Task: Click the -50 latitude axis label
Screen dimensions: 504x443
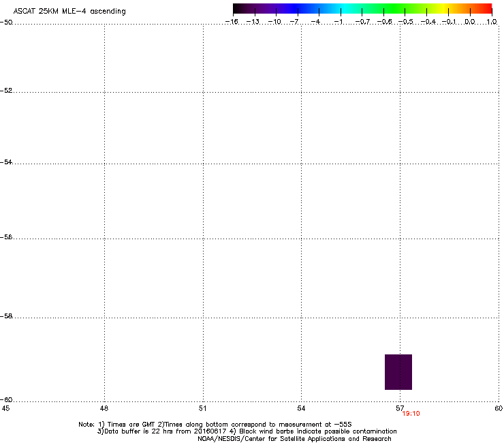Action: click(x=6, y=22)
